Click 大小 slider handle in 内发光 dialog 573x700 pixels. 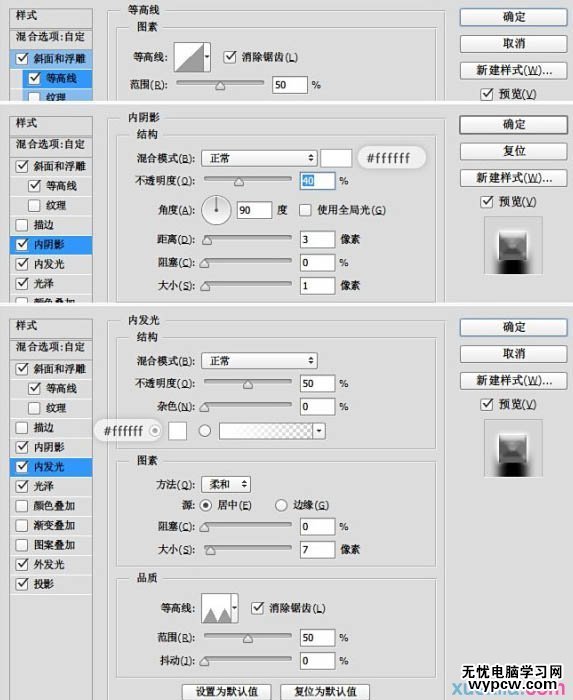(210, 550)
